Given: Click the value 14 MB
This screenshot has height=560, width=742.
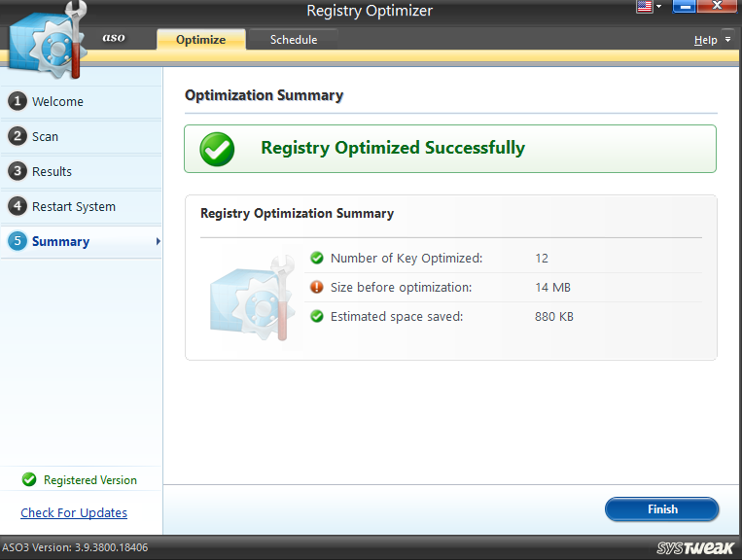Looking at the screenshot, I should 552,288.
